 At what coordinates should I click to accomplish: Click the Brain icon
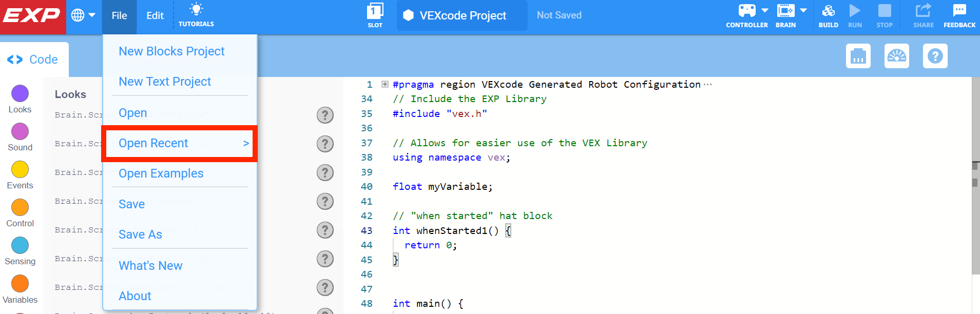[785, 11]
